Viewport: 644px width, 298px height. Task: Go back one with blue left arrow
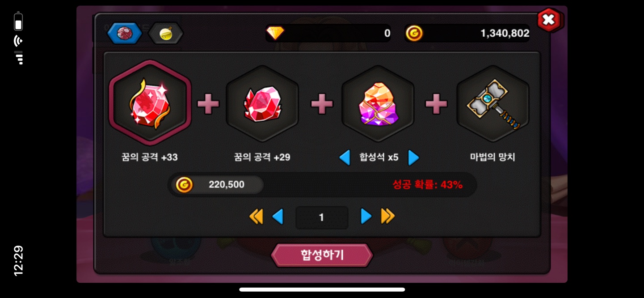coord(278,217)
